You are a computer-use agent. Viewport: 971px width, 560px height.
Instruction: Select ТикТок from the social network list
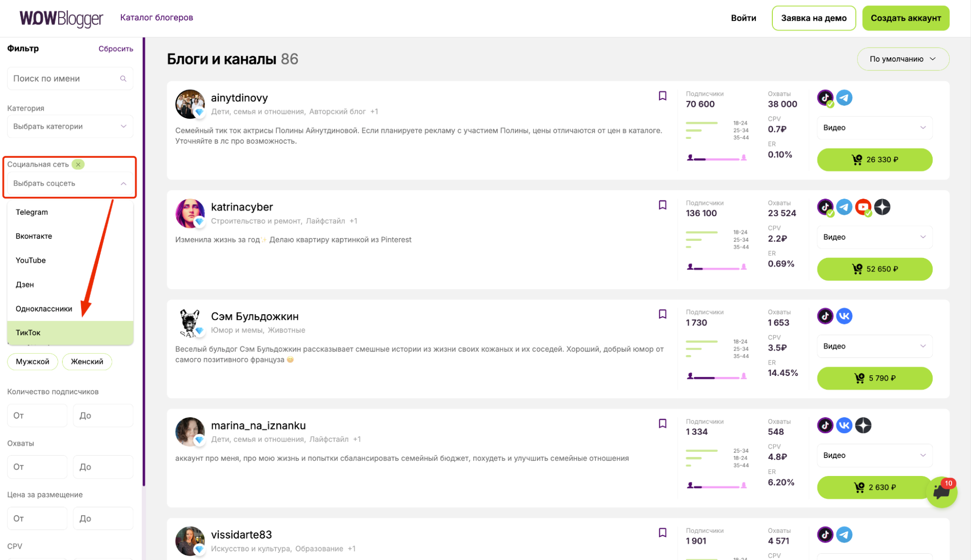[28, 333]
